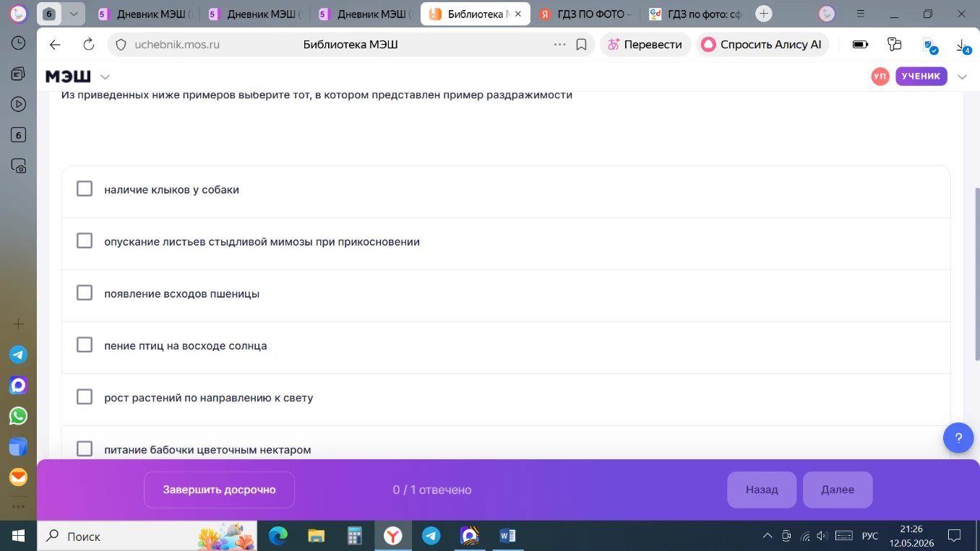This screenshot has width=980, height=551.
Task: Go to next question with 'Далее'
Action: point(838,490)
